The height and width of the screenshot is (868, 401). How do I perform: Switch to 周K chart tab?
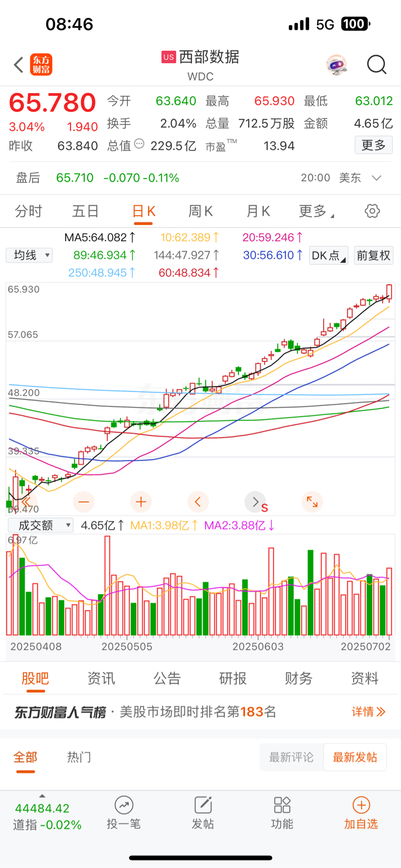click(x=200, y=211)
